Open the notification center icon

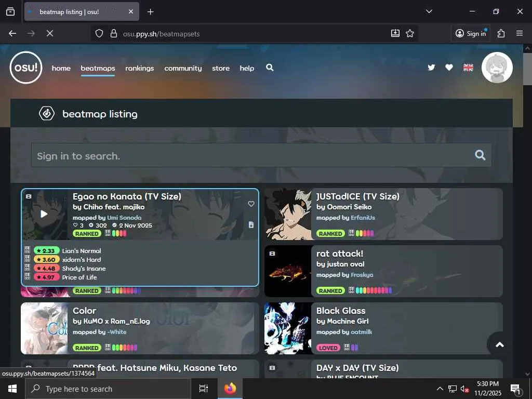coord(515,389)
